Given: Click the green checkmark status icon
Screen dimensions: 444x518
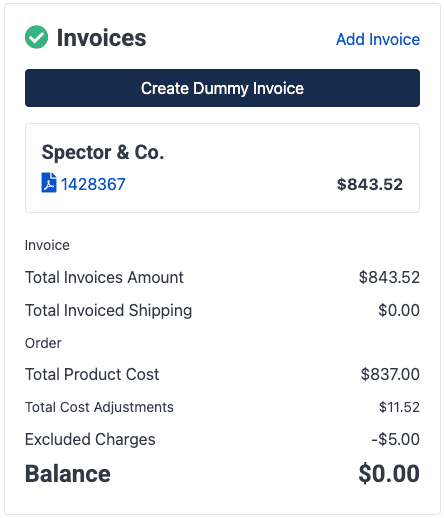Looking at the screenshot, I should pos(36,37).
